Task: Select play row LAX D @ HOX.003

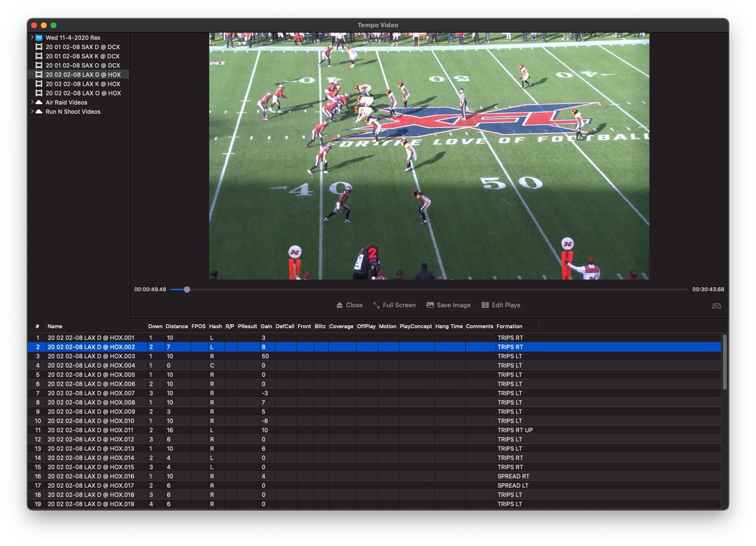Action: tap(375, 356)
